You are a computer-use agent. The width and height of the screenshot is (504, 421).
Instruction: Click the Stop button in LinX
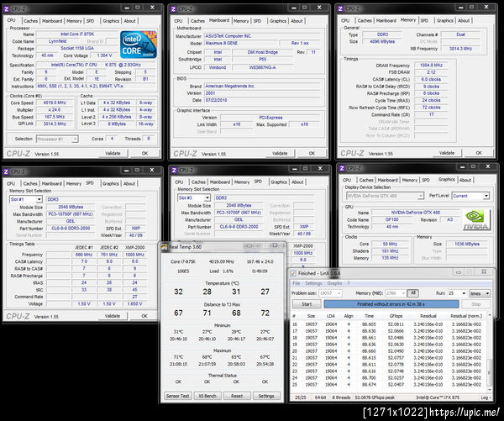click(x=475, y=304)
